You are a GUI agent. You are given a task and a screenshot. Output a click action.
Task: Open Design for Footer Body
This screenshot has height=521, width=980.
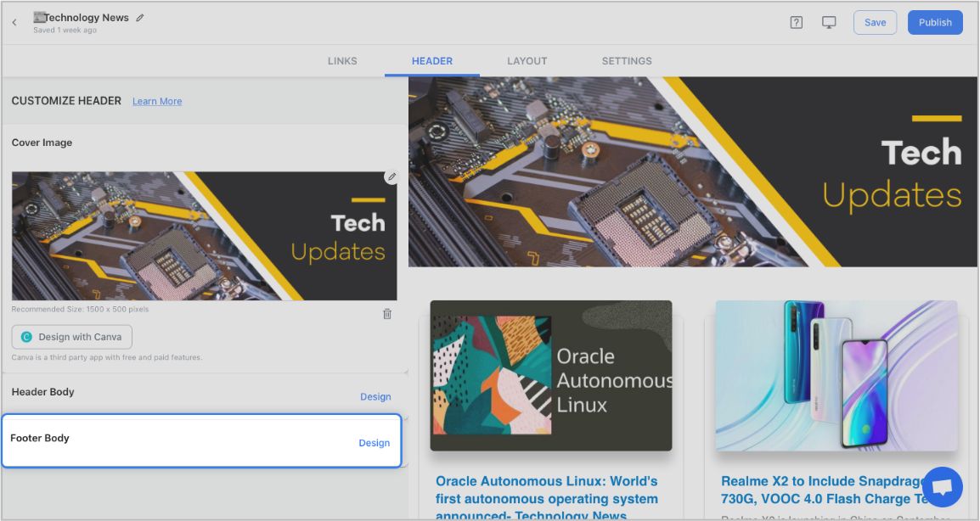click(374, 443)
